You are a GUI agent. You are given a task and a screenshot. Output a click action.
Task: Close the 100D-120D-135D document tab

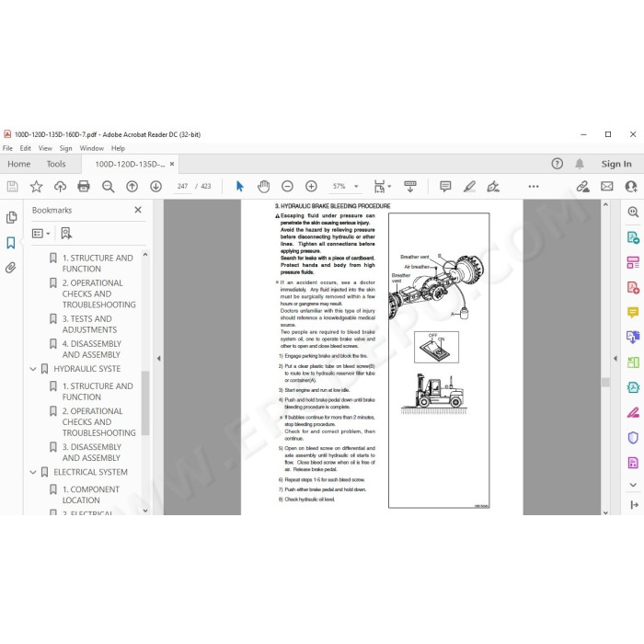pos(172,164)
